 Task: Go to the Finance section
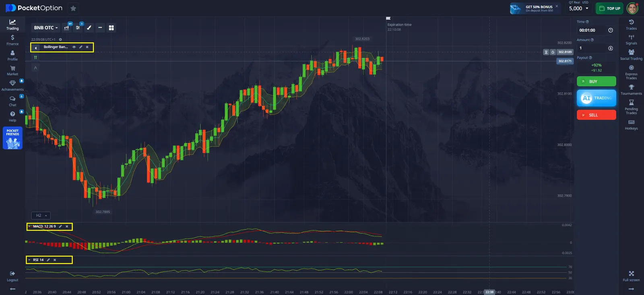[x=12, y=40]
